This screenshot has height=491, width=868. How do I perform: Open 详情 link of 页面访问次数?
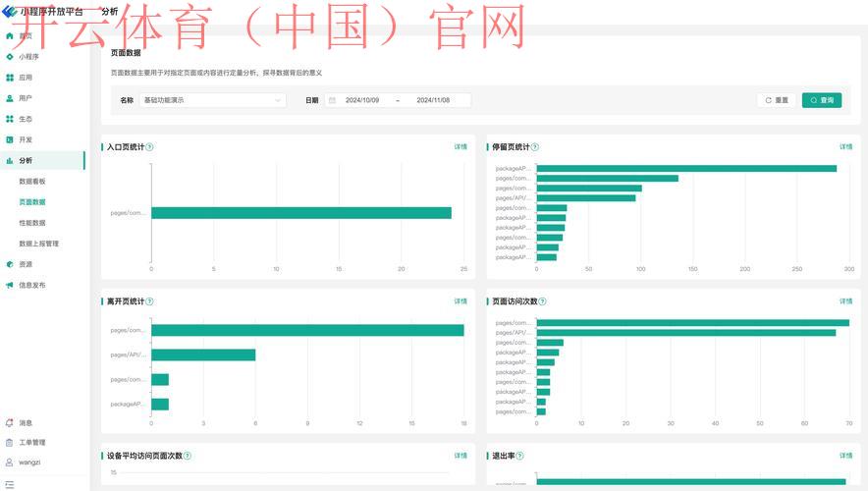pyautogui.click(x=845, y=301)
